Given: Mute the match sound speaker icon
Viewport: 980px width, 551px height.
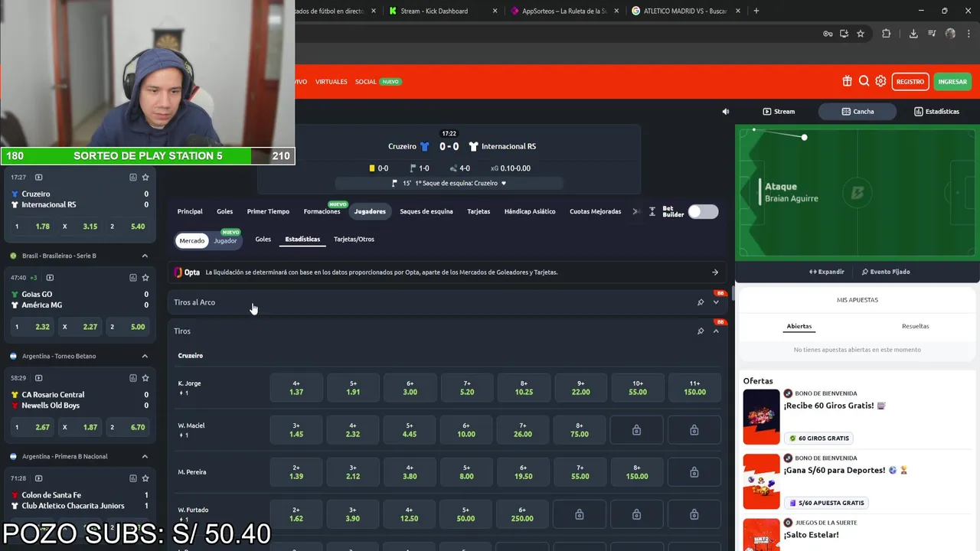Looking at the screenshot, I should (x=726, y=112).
